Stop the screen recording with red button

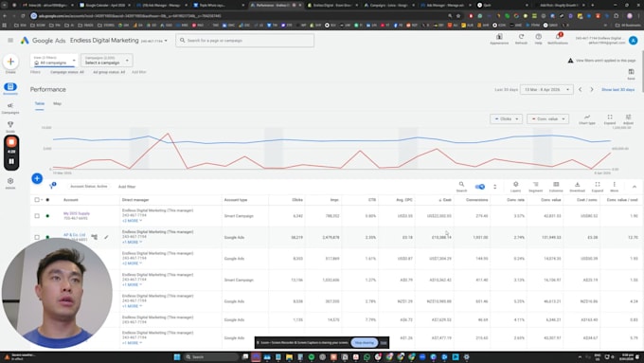point(11,142)
